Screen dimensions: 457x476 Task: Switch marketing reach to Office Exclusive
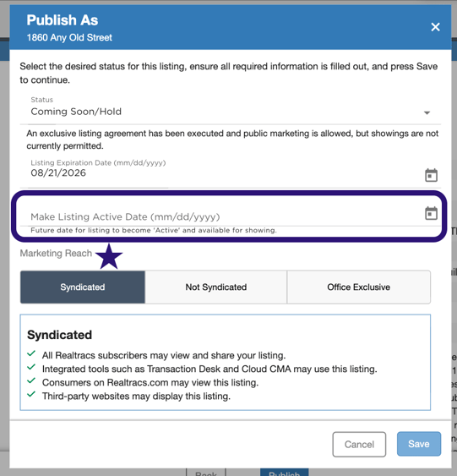(358, 287)
